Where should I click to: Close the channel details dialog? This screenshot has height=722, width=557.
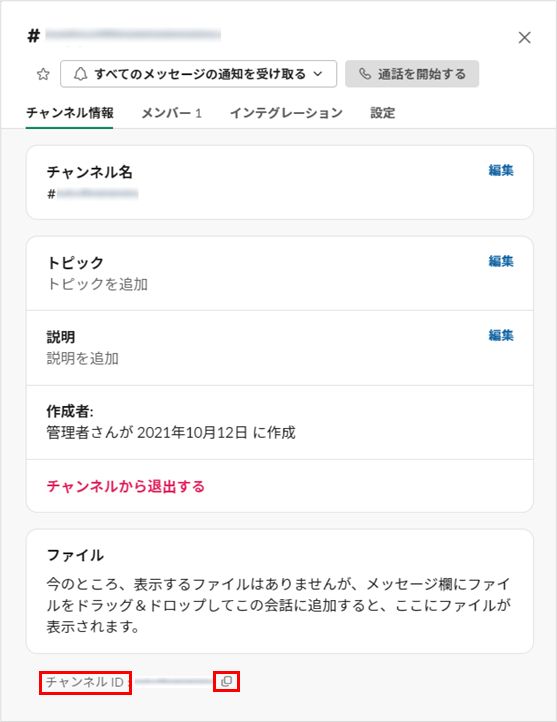(524, 37)
